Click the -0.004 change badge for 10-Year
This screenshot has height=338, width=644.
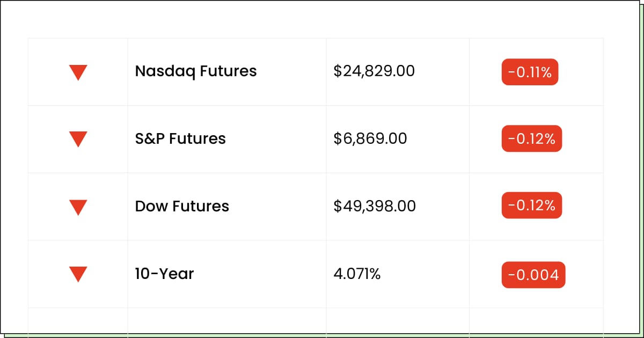[x=533, y=275]
